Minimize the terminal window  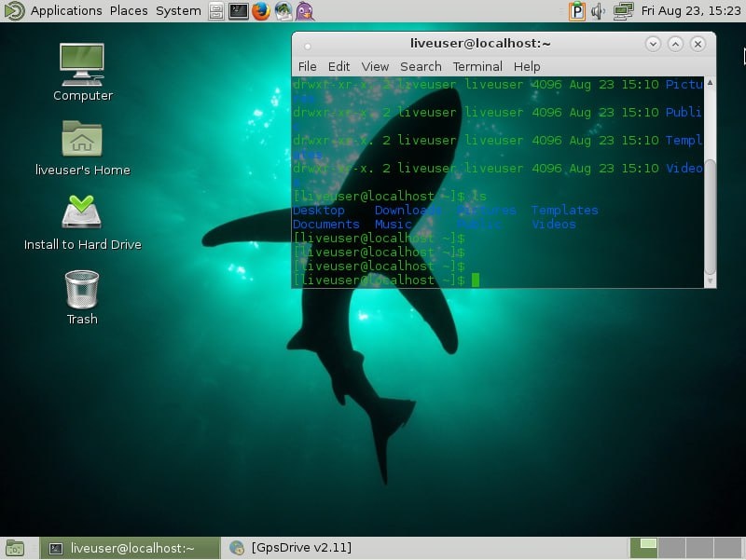(x=654, y=44)
